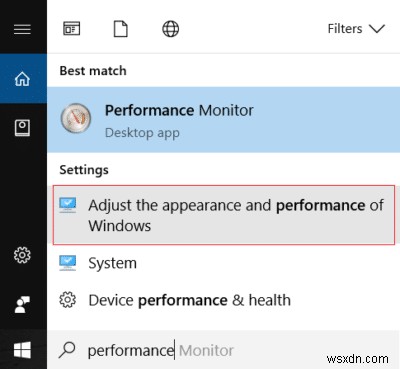Open Performance Monitor desktop app result
The image size is (400, 369).
tap(223, 120)
